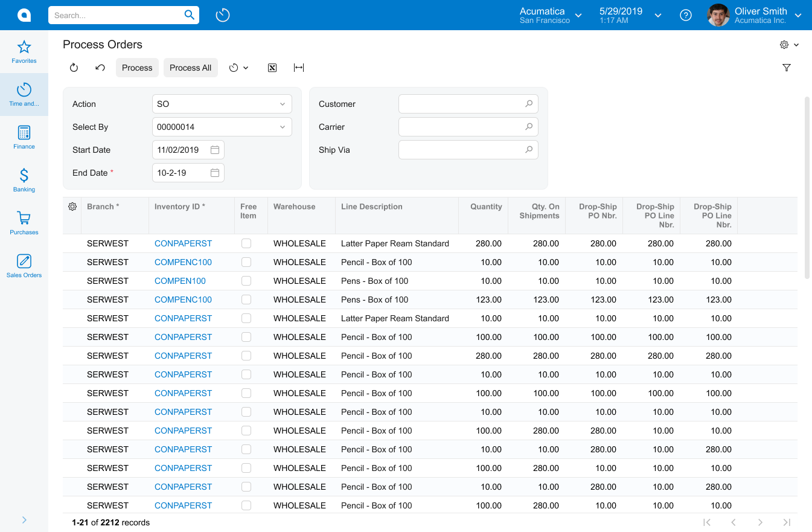Click the fit-to-width columns icon
This screenshot has width=812, height=532.
point(298,68)
